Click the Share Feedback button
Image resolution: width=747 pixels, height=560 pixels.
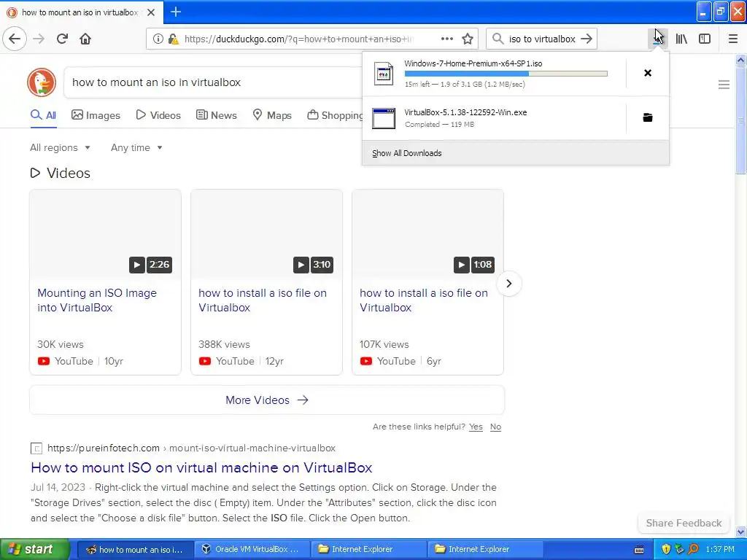click(684, 523)
